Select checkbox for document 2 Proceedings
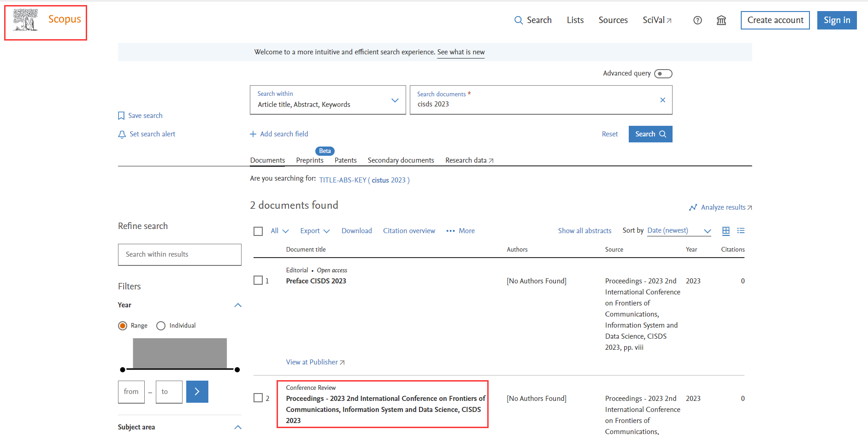Viewport: 868px width, 435px height. click(x=258, y=398)
